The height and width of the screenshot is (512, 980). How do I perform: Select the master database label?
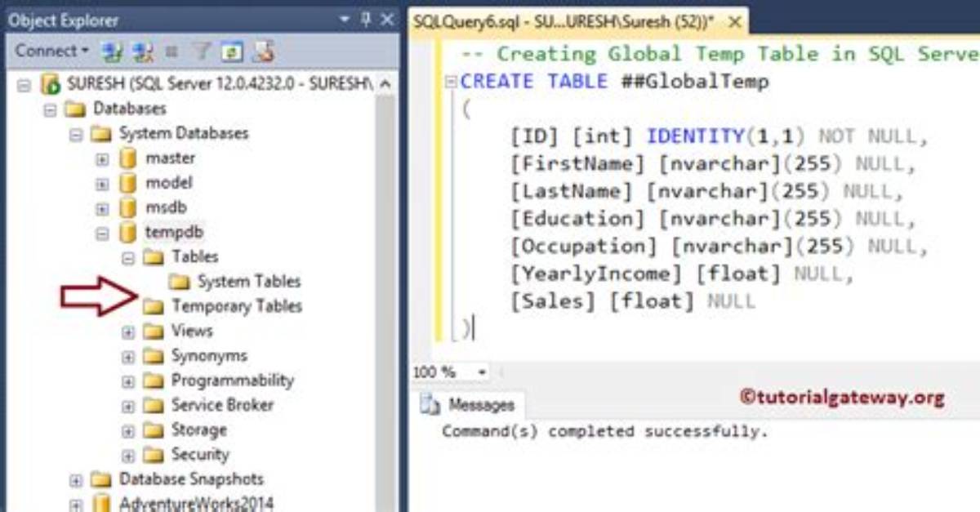click(x=170, y=158)
